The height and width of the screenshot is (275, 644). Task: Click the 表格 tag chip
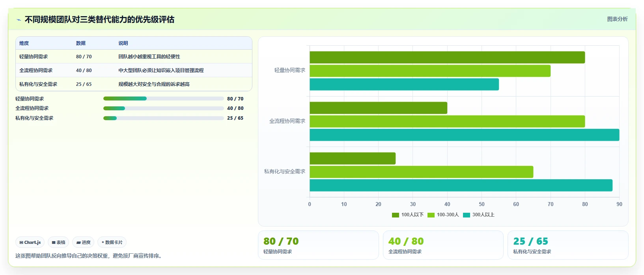(x=58, y=242)
